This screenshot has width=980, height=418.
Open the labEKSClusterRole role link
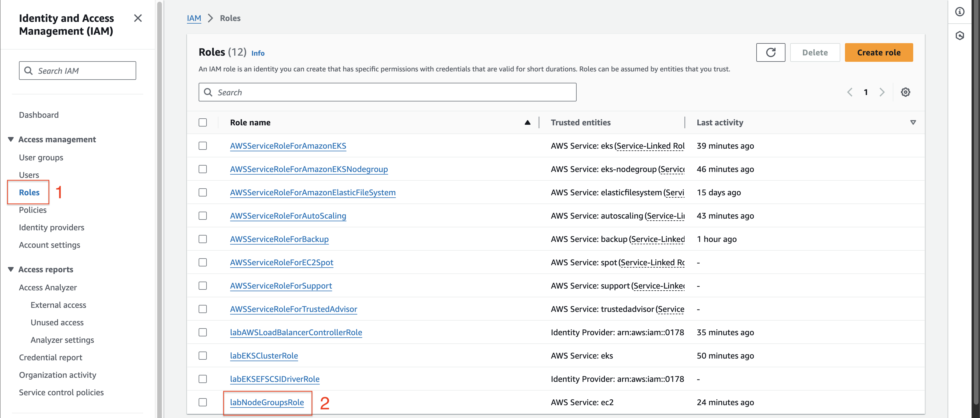(x=264, y=356)
